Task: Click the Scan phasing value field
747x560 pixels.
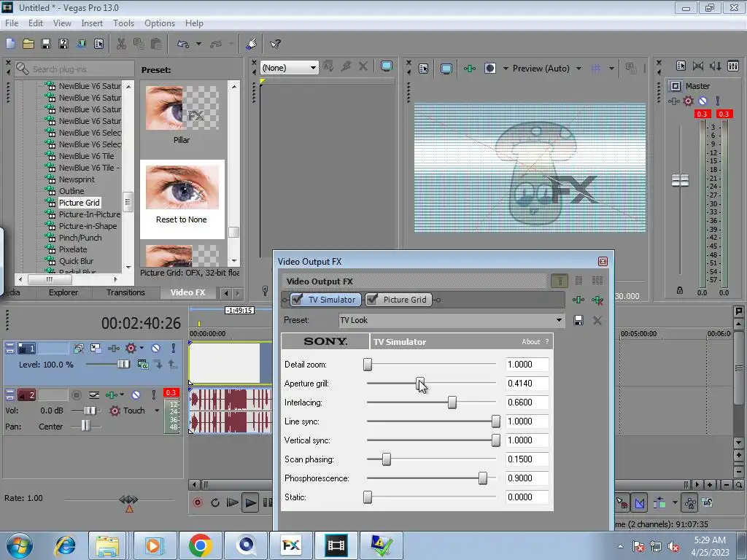Action: coord(527,459)
